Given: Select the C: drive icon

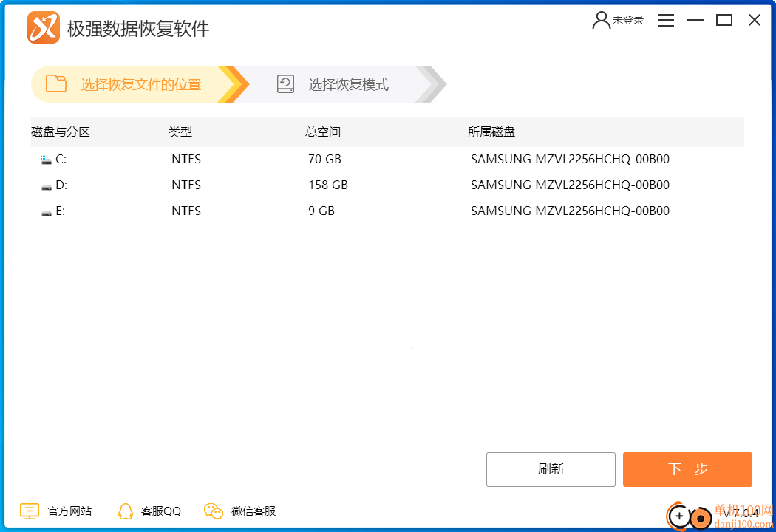Looking at the screenshot, I should click(46, 160).
